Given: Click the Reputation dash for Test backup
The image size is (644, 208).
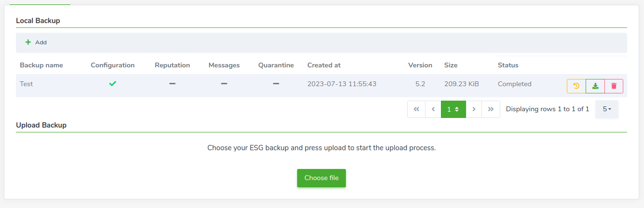Looking at the screenshot, I should coord(172,84).
